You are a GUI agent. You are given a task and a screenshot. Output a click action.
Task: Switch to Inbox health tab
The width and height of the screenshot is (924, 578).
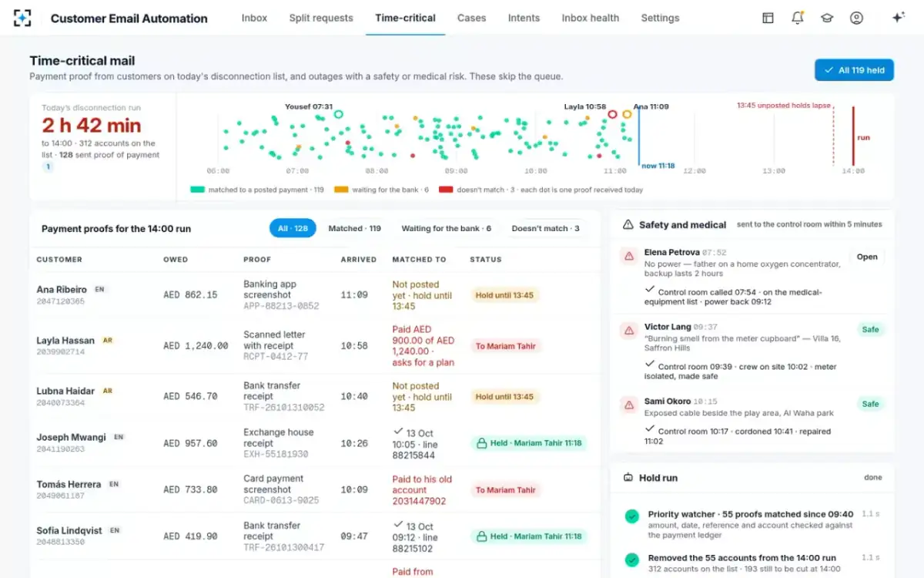[x=590, y=18]
